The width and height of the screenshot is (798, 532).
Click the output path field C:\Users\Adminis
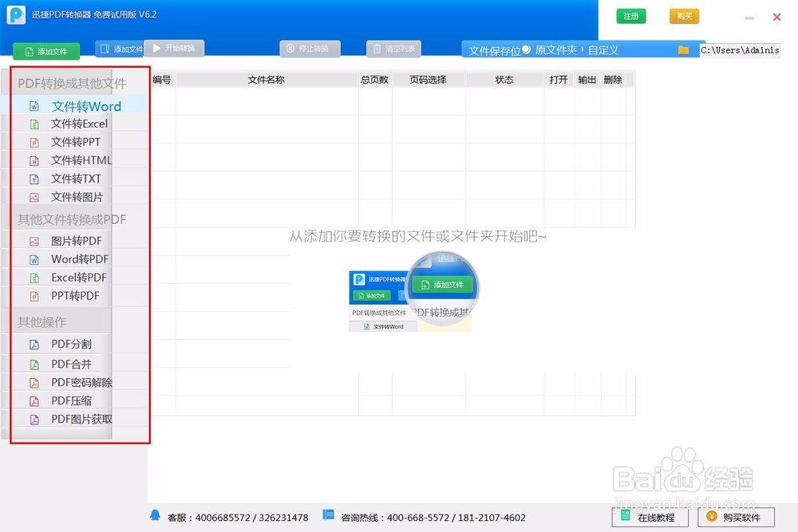pyautogui.click(x=740, y=49)
